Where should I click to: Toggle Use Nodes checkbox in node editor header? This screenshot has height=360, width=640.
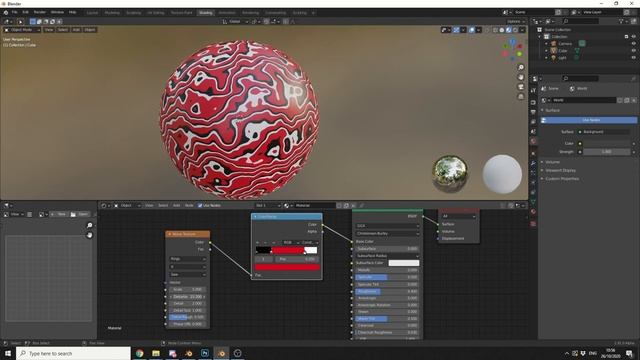point(200,206)
